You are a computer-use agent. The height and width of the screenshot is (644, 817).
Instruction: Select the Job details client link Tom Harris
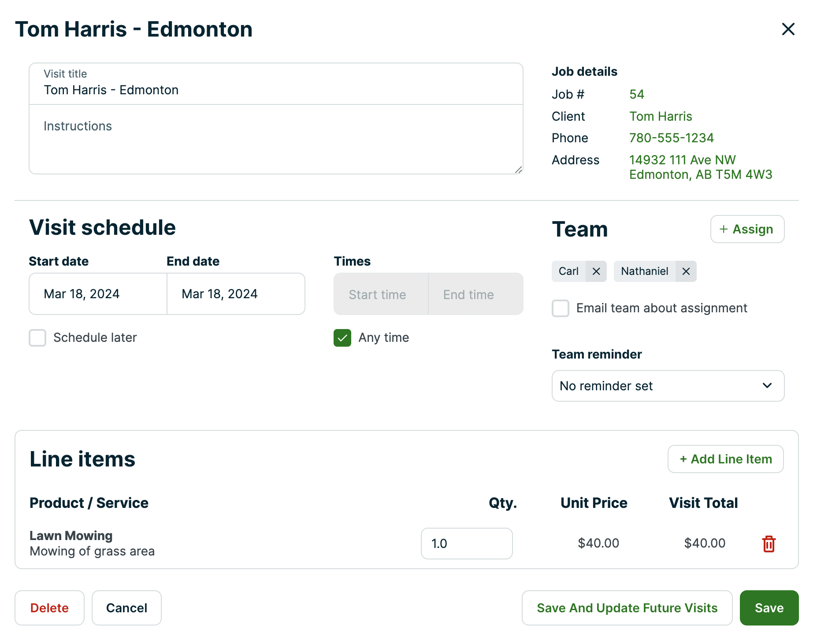click(661, 116)
